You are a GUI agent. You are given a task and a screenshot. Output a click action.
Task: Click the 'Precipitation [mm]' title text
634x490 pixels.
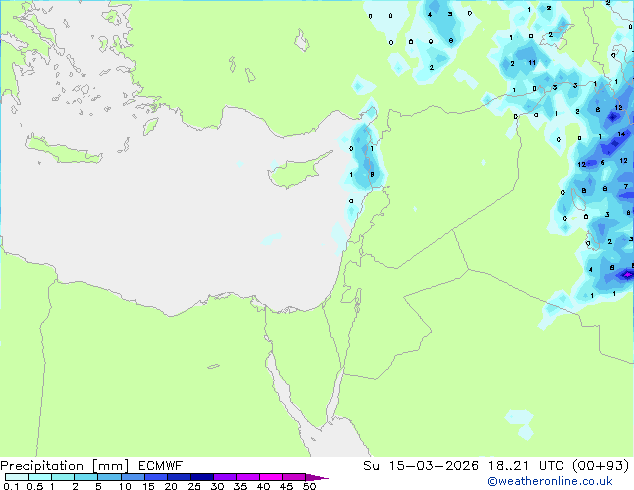64,466
